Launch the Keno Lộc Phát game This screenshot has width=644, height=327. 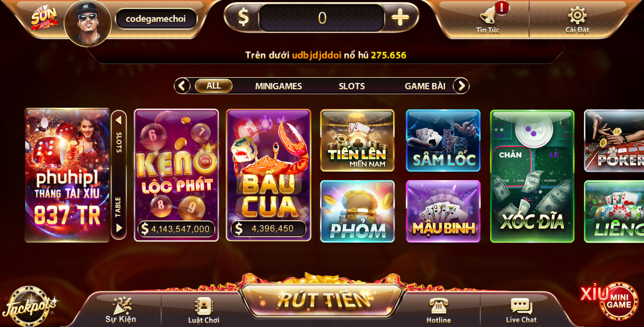(x=176, y=175)
